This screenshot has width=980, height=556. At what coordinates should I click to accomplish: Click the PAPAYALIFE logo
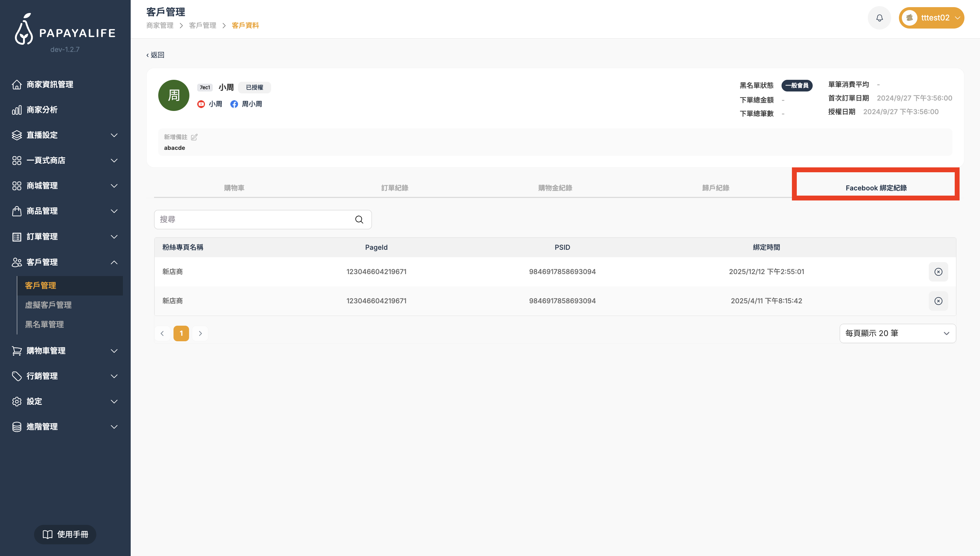point(65,30)
